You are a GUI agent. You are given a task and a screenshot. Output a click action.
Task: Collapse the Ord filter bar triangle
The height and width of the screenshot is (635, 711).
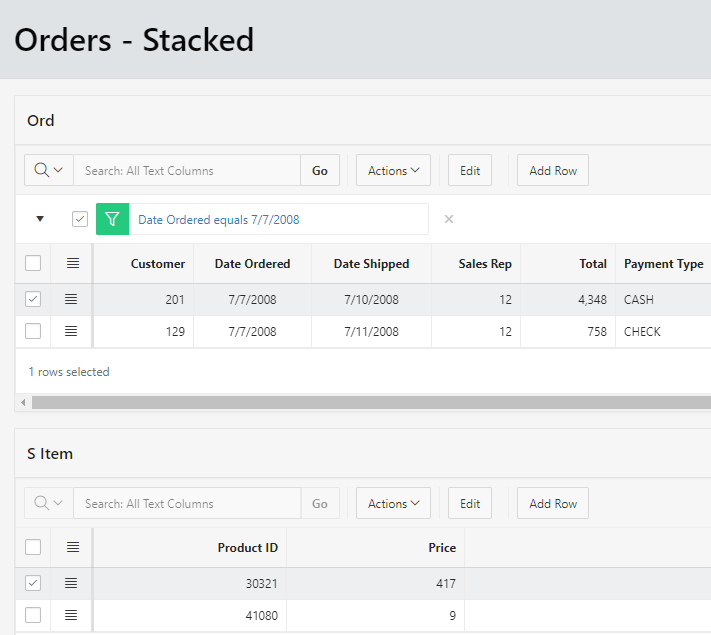click(40, 219)
